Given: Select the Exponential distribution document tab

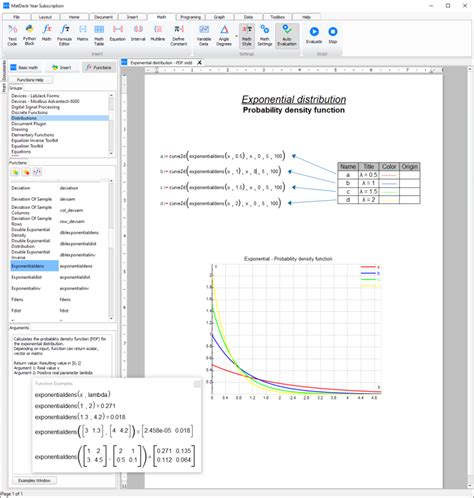Looking at the screenshot, I should [161, 62].
